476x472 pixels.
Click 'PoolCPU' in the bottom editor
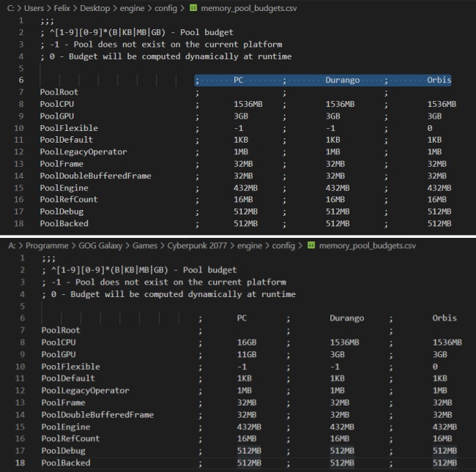(x=59, y=342)
